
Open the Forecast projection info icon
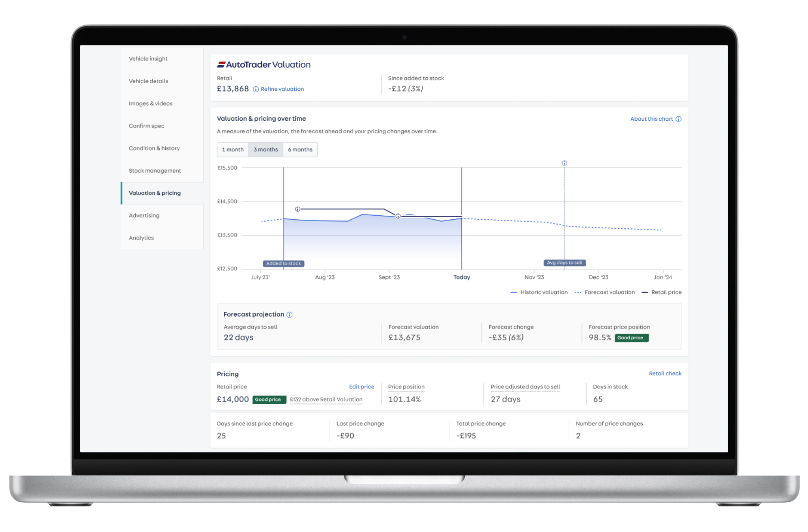click(x=289, y=315)
